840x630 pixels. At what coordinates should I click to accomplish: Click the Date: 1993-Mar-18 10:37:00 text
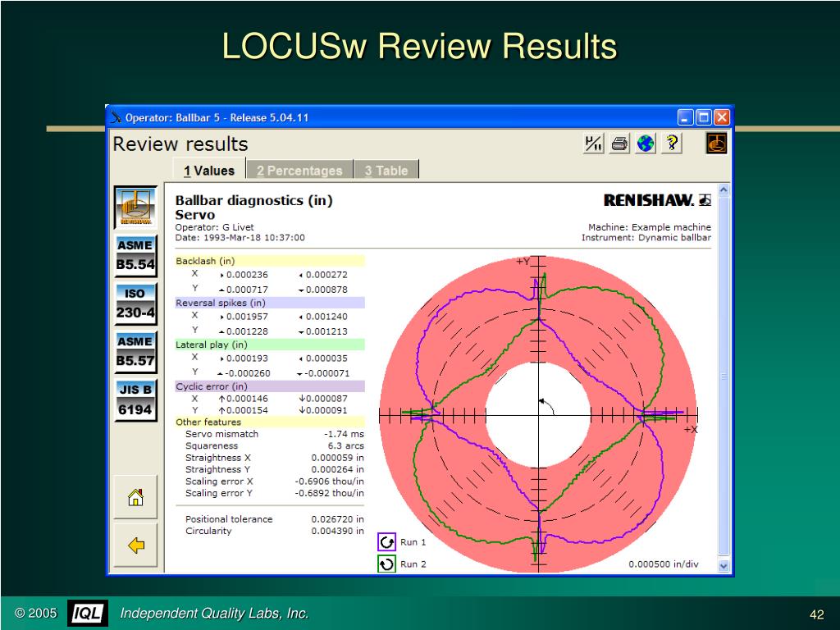click(x=240, y=237)
